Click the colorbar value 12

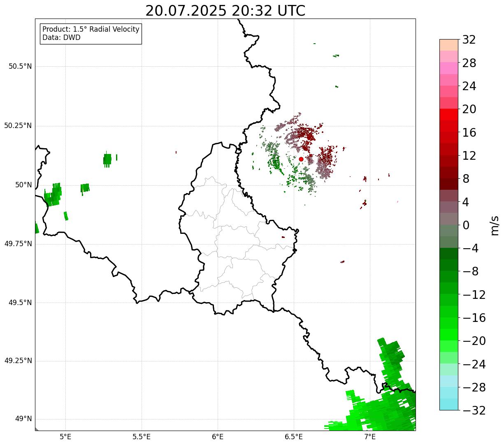point(469,156)
